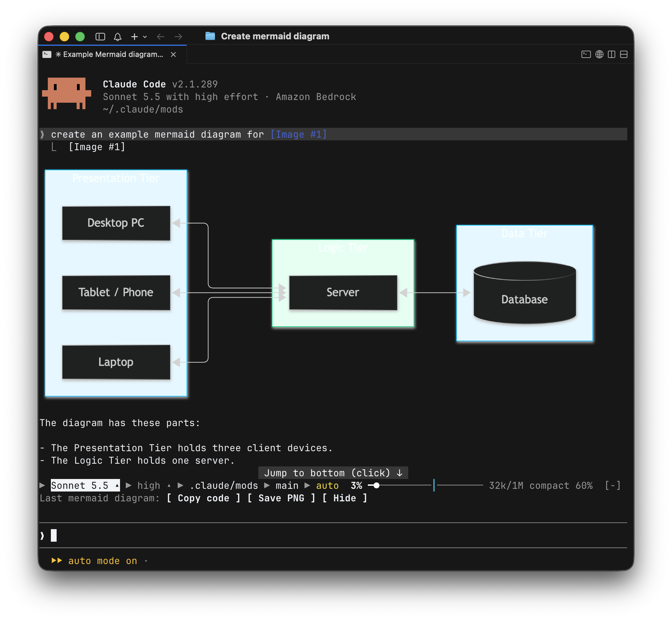Image resolution: width=672 pixels, height=621 pixels.
Task: Open the globe browser icon
Action: [x=599, y=54]
